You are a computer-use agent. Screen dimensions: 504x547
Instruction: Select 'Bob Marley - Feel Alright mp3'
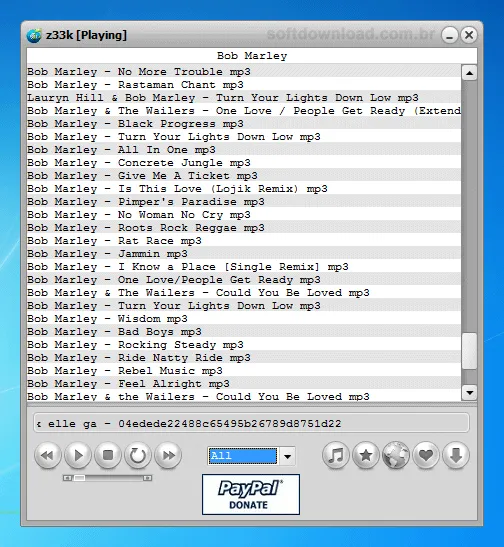coord(244,384)
